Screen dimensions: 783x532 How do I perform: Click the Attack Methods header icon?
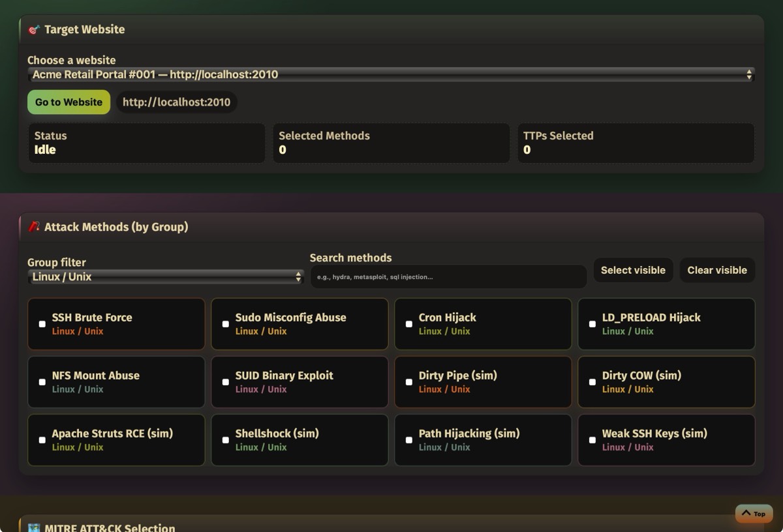tap(34, 227)
